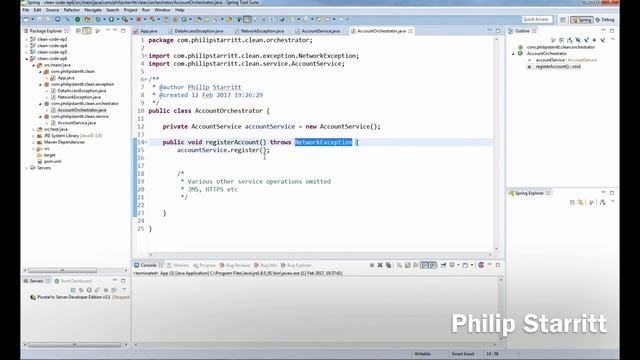Select accountService field in Outline
640x360 pixels.
coord(565,60)
